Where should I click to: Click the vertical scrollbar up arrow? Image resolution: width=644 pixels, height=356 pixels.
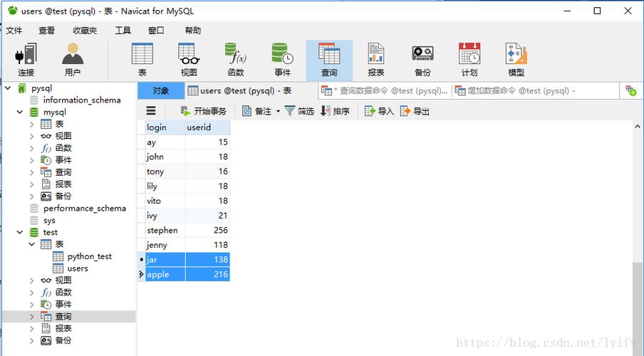click(638, 127)
